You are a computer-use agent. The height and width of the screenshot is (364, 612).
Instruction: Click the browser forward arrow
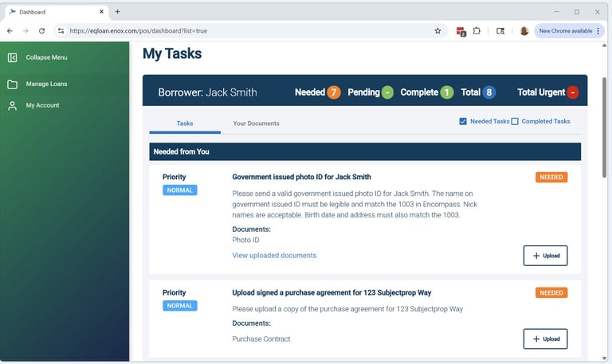(25, 31)
